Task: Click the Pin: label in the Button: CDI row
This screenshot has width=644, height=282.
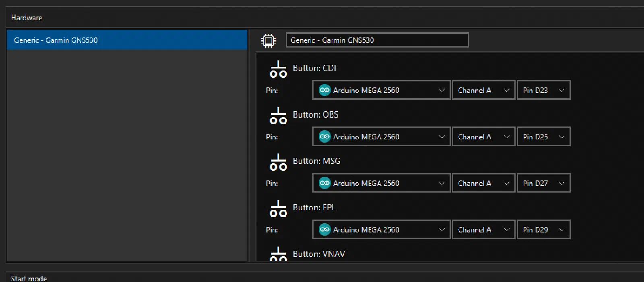Action: tap(272, 90)
